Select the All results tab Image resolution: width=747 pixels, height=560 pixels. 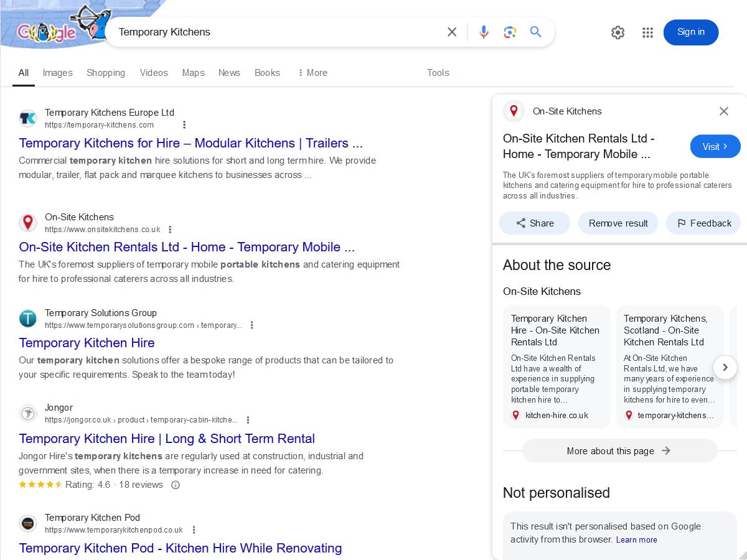(x=24, y=73)
